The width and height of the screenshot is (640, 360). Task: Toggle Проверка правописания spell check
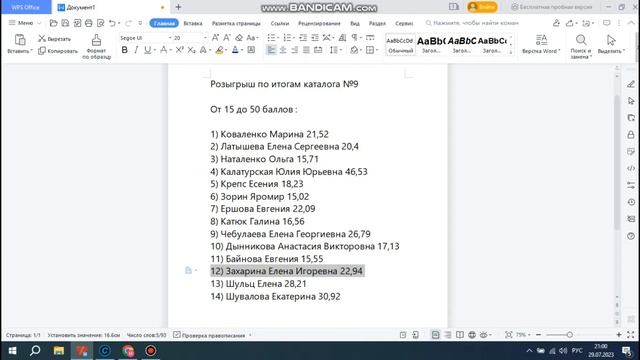(x=209, y=335)
